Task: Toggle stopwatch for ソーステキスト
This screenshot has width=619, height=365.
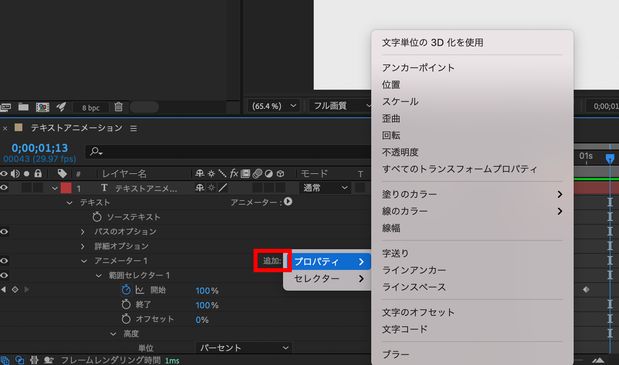Action: (x=97, y=217)
